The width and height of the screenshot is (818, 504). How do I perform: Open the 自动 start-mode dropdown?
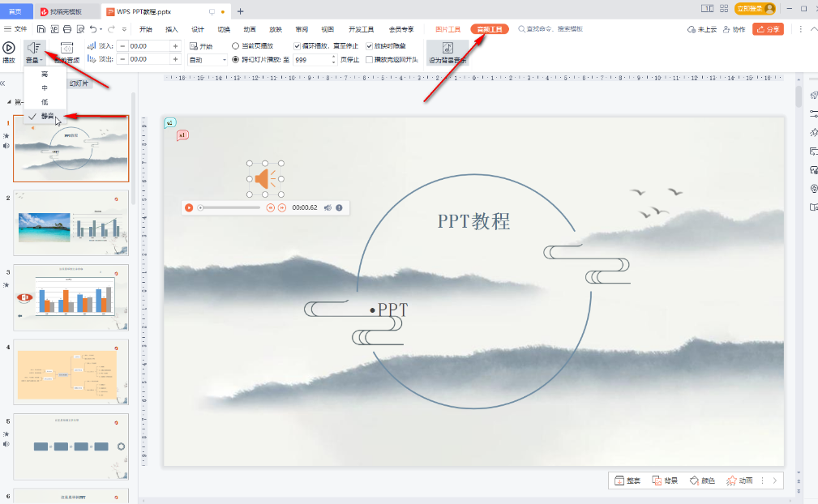[224, 60]
